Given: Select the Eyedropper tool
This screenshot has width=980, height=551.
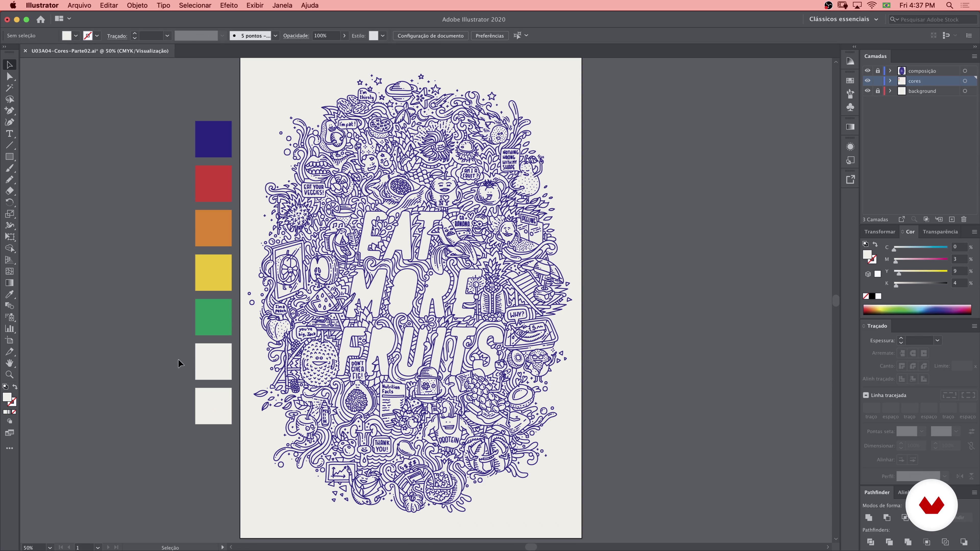Looking at the screenshot, I should pyautogui.click(x=9, y=294).
